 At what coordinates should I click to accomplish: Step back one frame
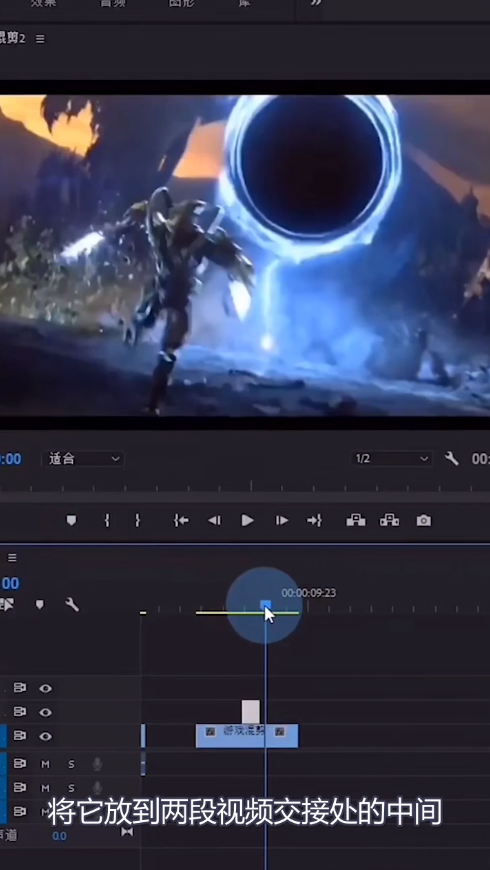click(x=214, y=520)
